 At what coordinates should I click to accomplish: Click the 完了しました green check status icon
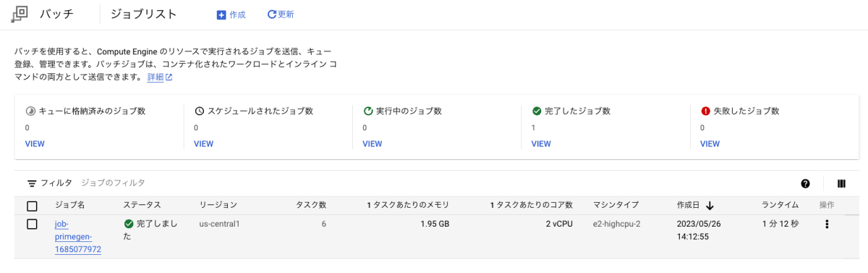tap(128, 224)
